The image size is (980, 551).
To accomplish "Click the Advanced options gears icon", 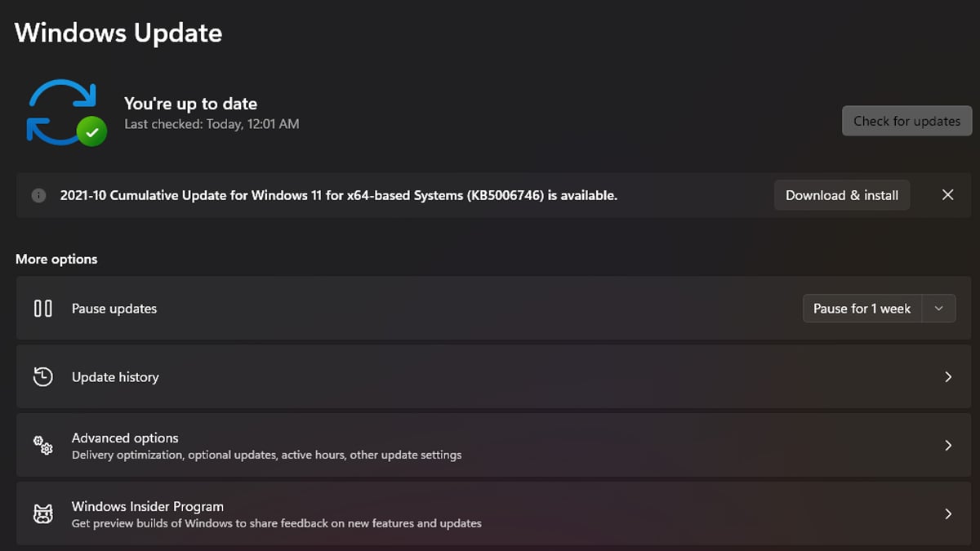I will [43, 446].
